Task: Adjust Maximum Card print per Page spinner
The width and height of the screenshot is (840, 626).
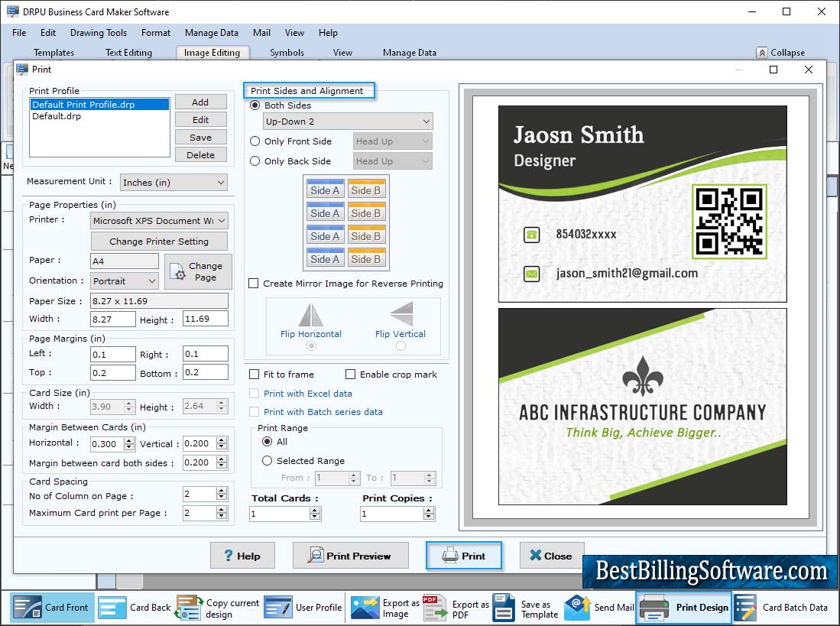Action: [222, 513]
